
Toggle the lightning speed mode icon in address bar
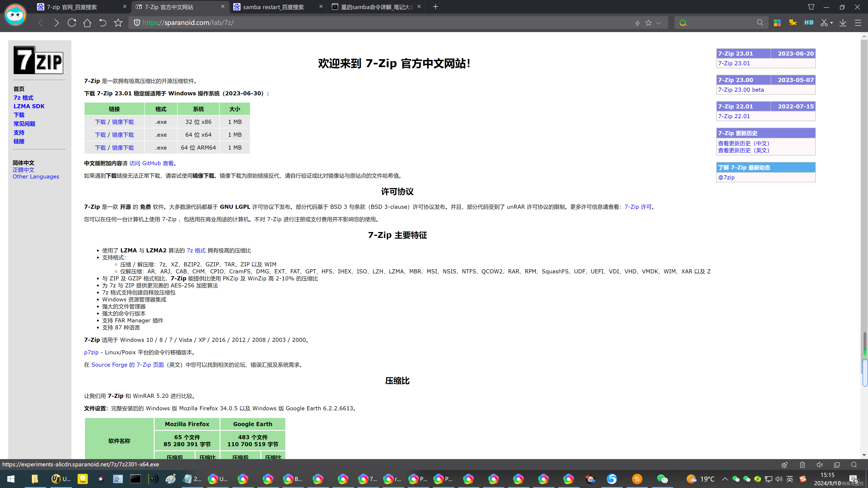coord(637,23)
